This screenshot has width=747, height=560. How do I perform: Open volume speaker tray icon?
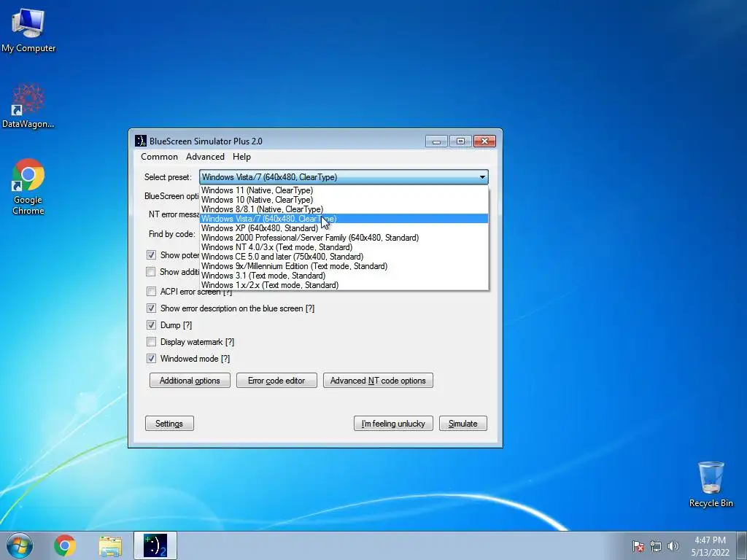(673, 545)
